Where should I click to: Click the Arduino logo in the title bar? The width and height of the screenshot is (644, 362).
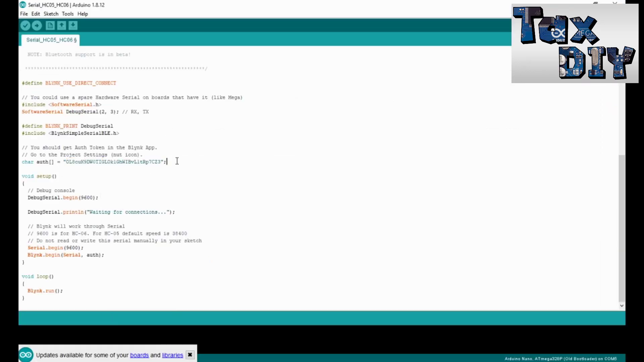23,5
